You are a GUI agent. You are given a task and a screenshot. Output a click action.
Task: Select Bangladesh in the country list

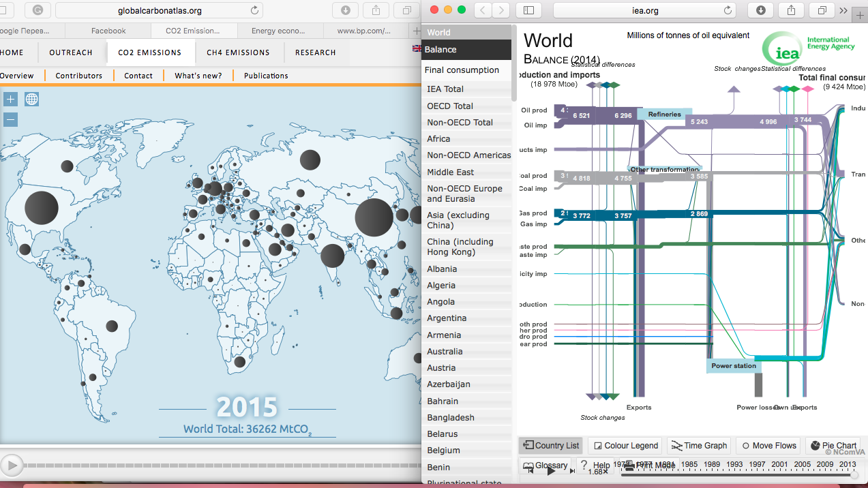466,417
